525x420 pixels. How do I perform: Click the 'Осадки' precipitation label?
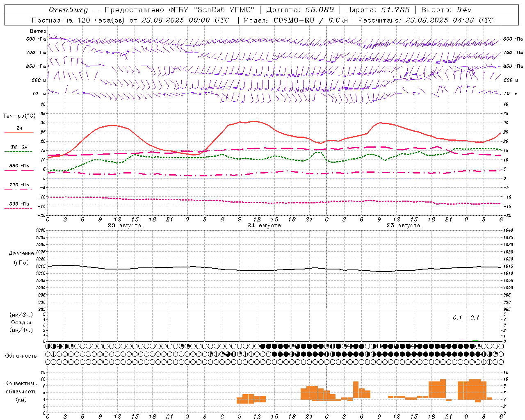coord(21,322)
